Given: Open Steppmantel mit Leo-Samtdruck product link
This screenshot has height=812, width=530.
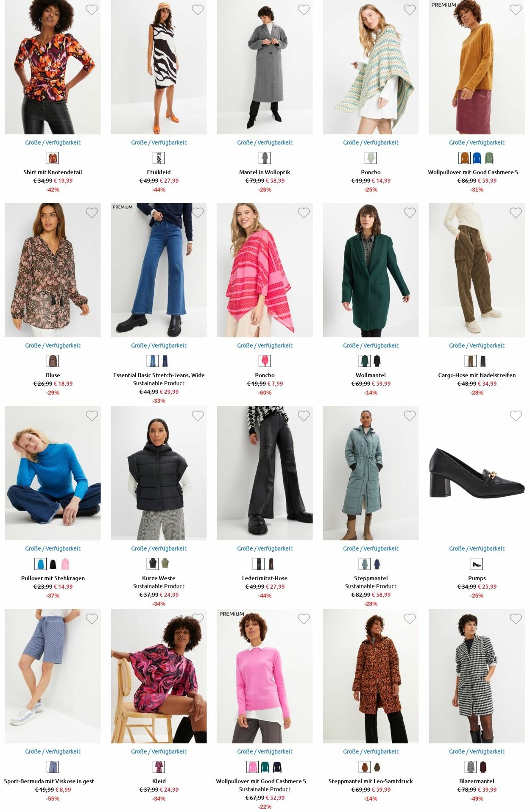Looking at the screenshot, I should click(x=371, y=781).
